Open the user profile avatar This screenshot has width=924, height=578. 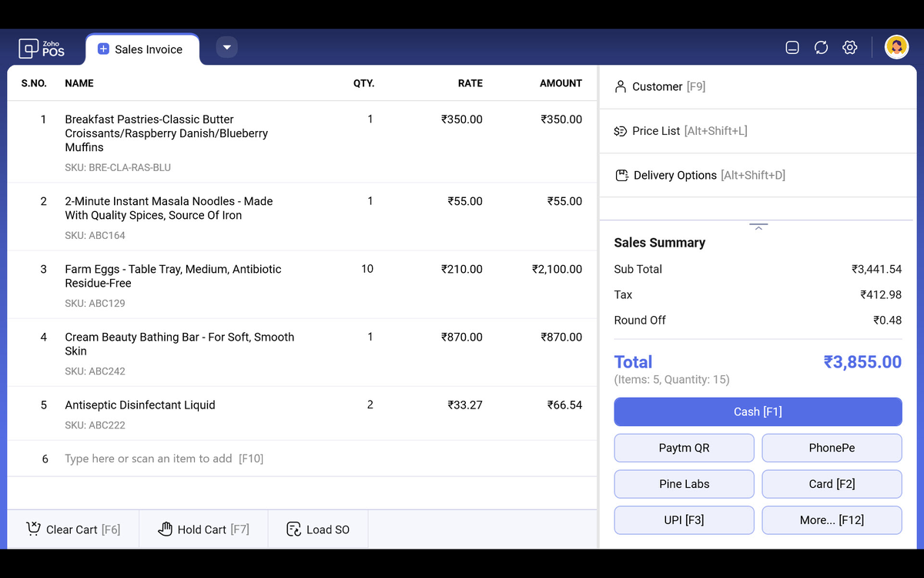coord(896,48)
